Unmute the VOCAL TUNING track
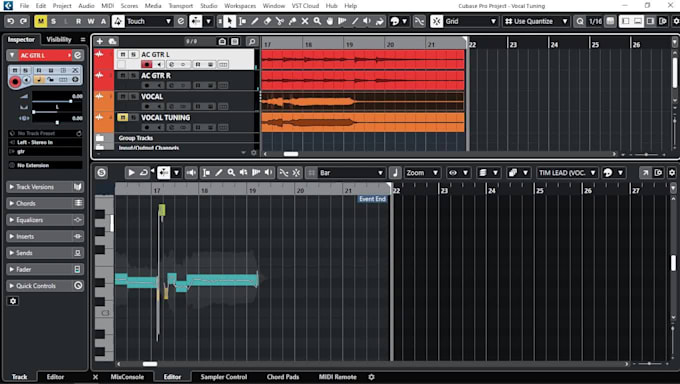 tap(123, 118)
